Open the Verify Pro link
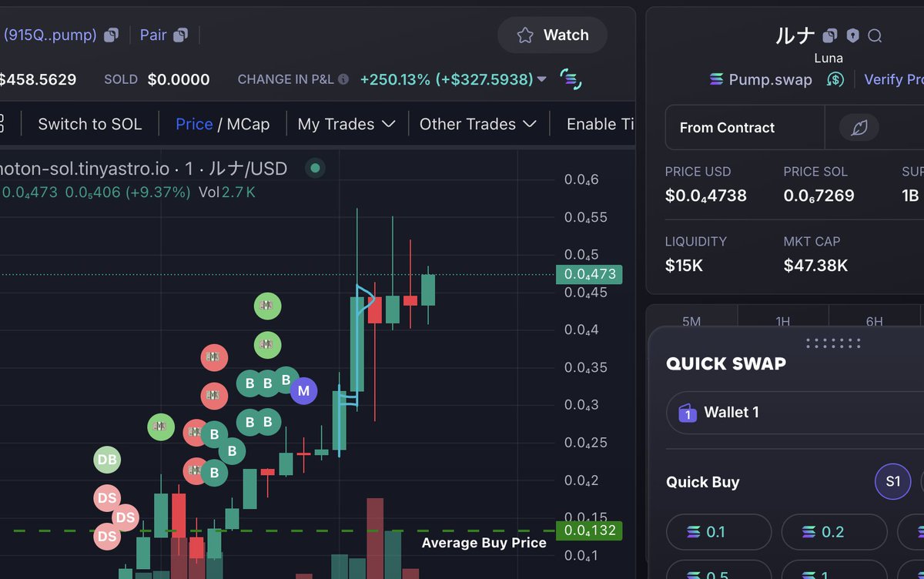This screenshot has width=924, height=579. click(x=894, y=79)
